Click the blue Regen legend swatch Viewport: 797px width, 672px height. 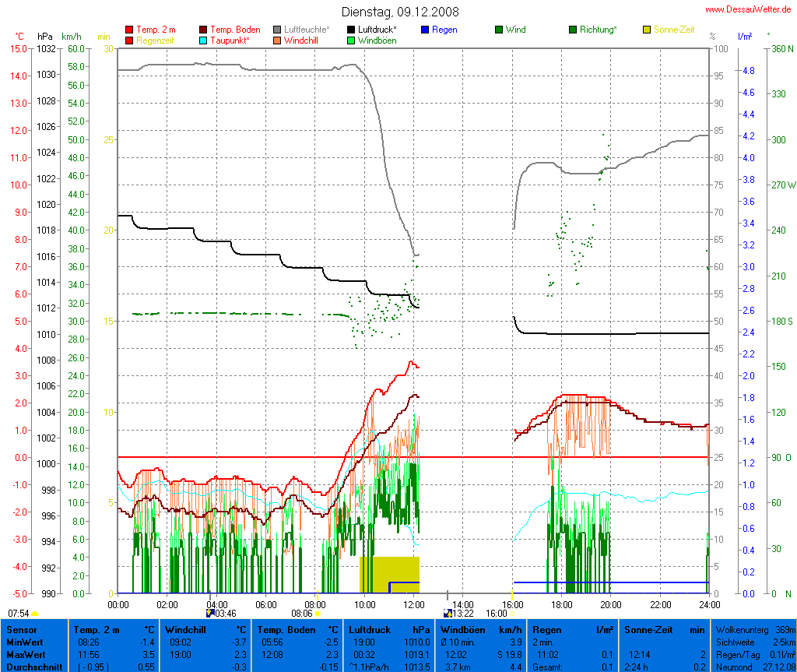(x=424, y=30)
